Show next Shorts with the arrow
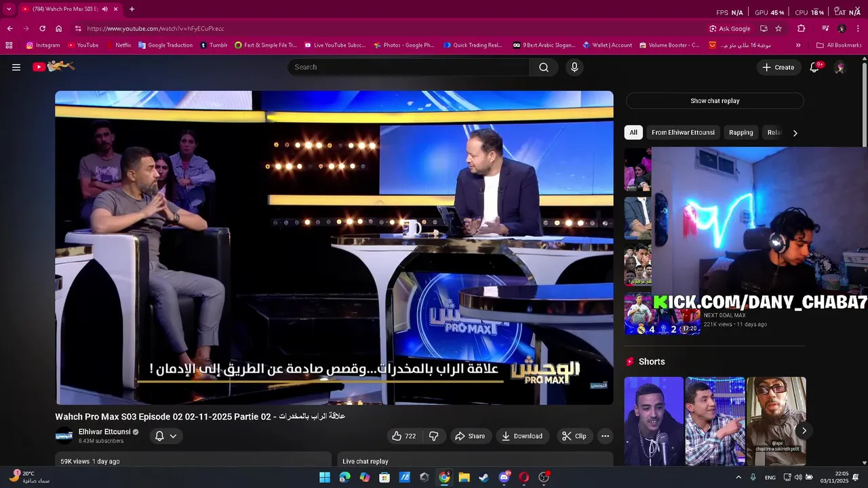This screenshot has height=488, width=868. (x=804, y=430)
